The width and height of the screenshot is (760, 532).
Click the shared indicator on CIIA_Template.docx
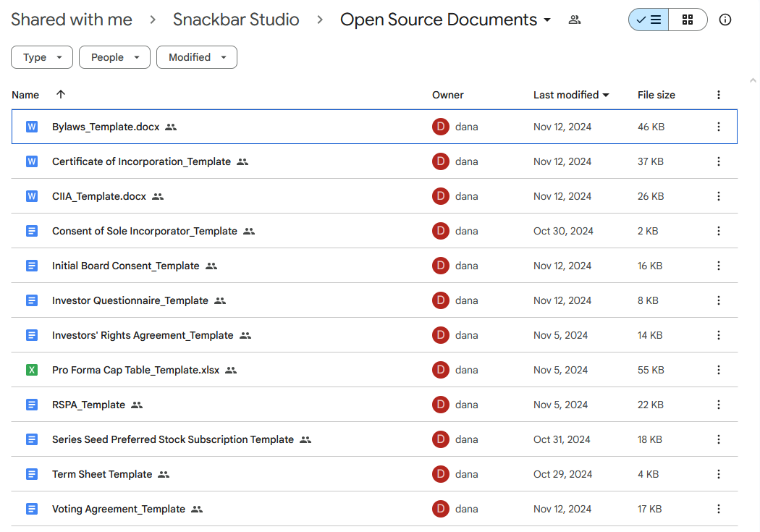coord(159,196)
